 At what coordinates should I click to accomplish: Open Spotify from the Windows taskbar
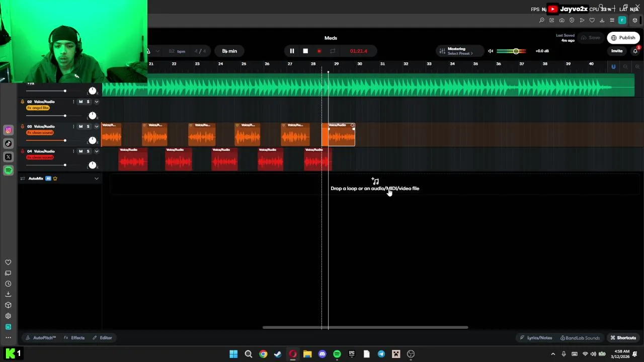(x=337, y=354)
